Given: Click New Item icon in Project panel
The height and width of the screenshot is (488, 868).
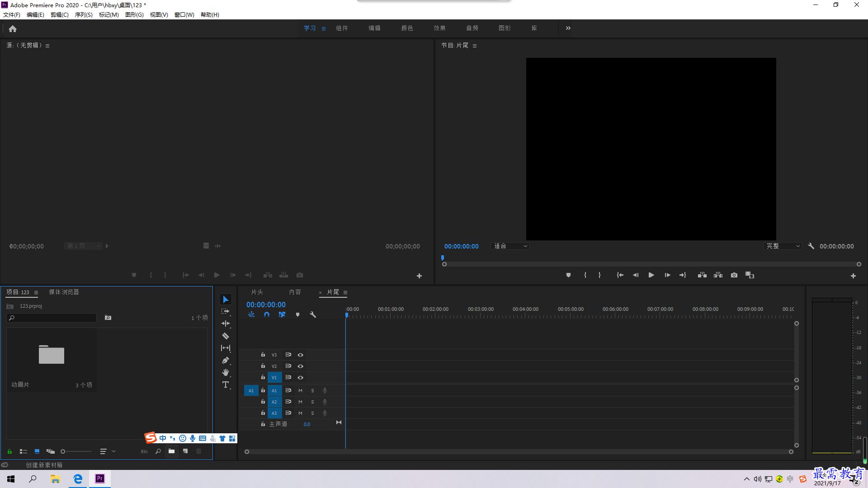Looking at the screenshot, I should (185, 451).
